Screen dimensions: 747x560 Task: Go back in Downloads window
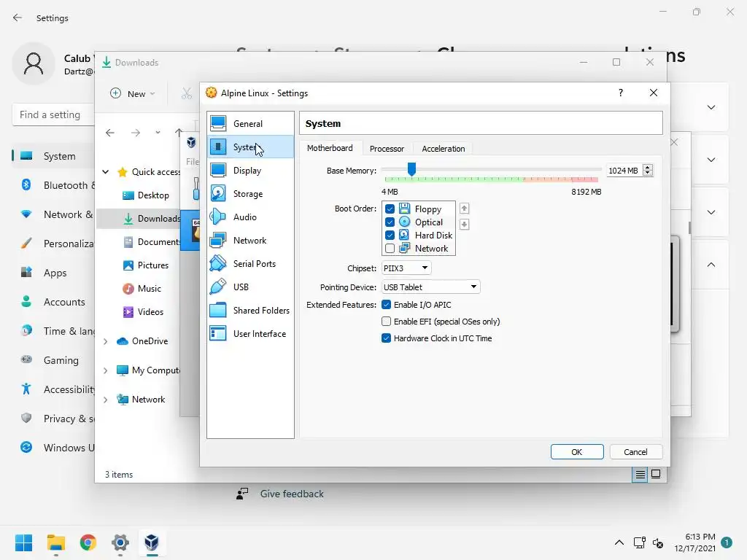[110, 133]
